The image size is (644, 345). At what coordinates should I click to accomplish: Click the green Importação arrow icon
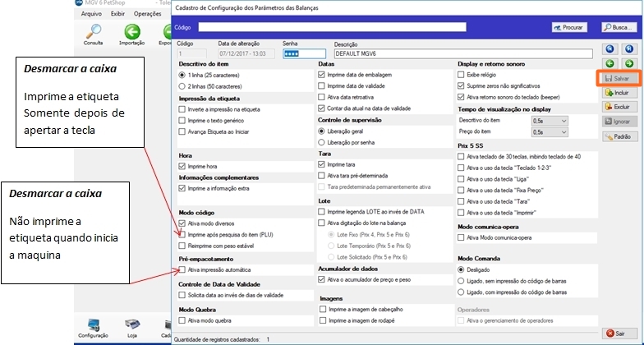point(132,30)
